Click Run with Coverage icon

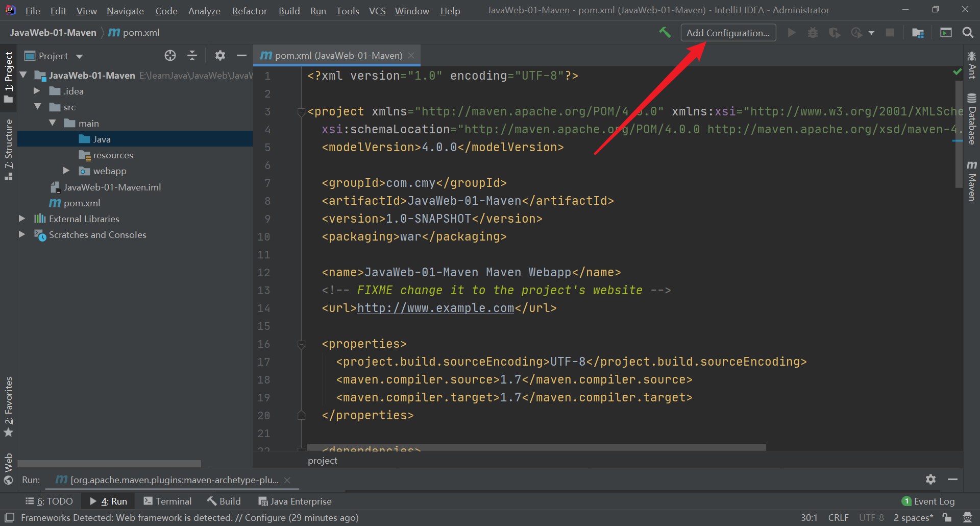pyautogui.click(x=835, y=33)
